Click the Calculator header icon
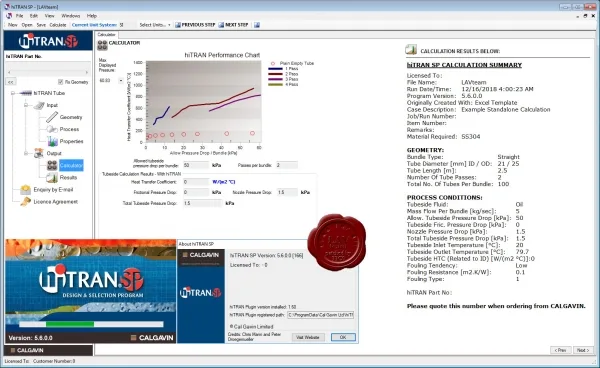Image resolution: width=600 pixels, height=368 pixels. (102, 45)
